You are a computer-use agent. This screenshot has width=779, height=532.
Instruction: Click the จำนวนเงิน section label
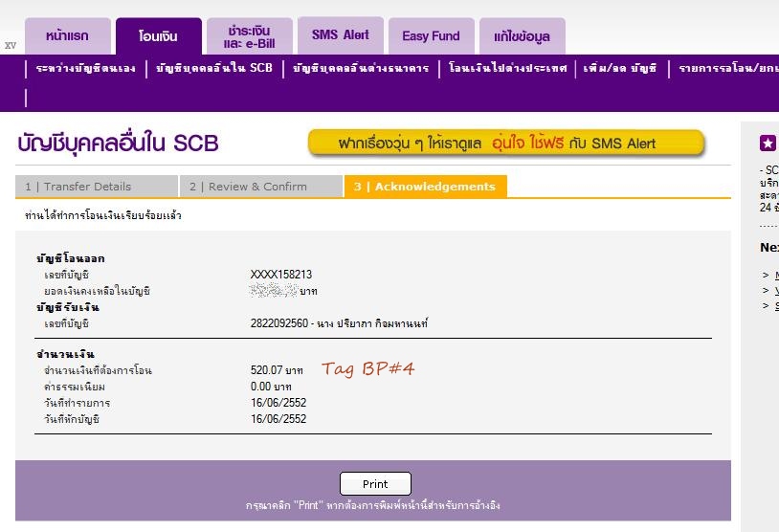coord(65,354)
